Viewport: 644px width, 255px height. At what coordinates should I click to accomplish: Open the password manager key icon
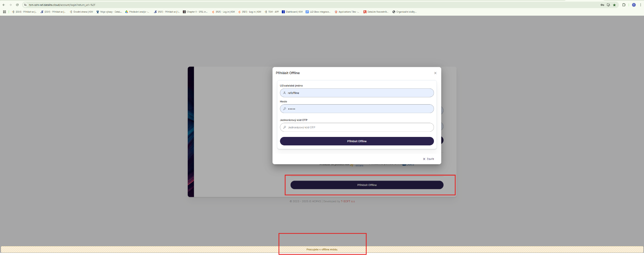(x=602, y=5)
